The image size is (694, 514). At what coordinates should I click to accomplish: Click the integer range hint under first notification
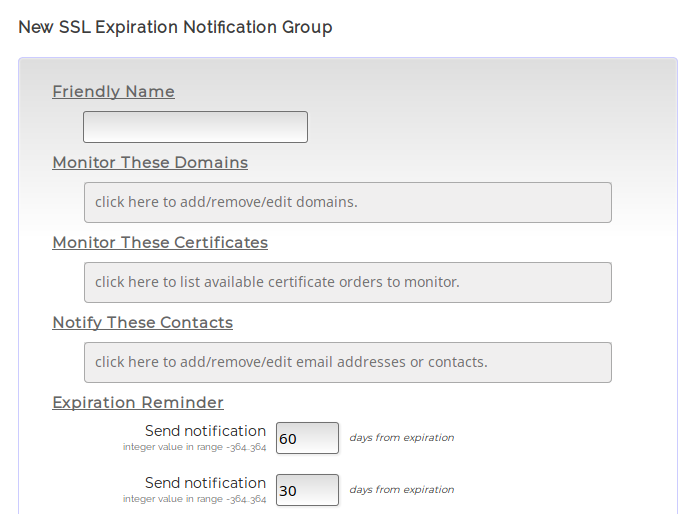[x=194, y=447]
